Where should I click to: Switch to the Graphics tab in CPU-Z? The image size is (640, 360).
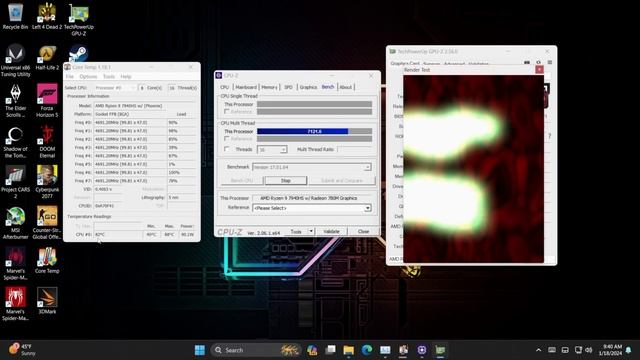[308, 87]
